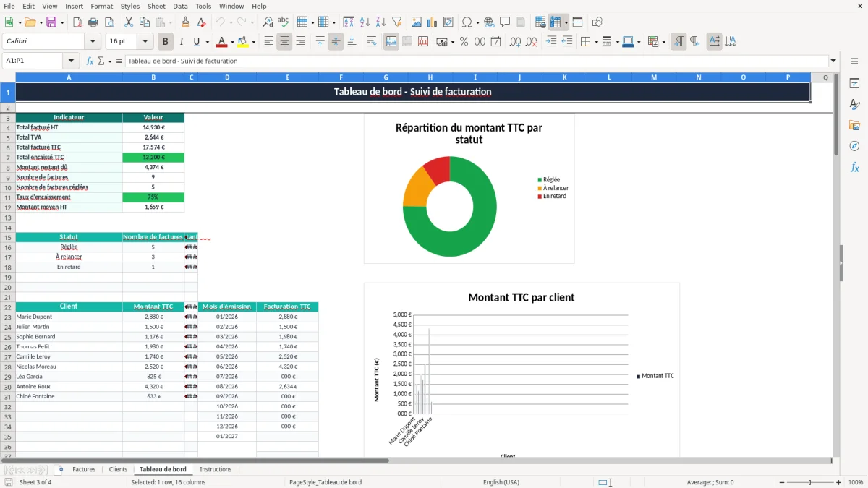
Task: Open the sidebar Functions panel
Action: [854, 167]
